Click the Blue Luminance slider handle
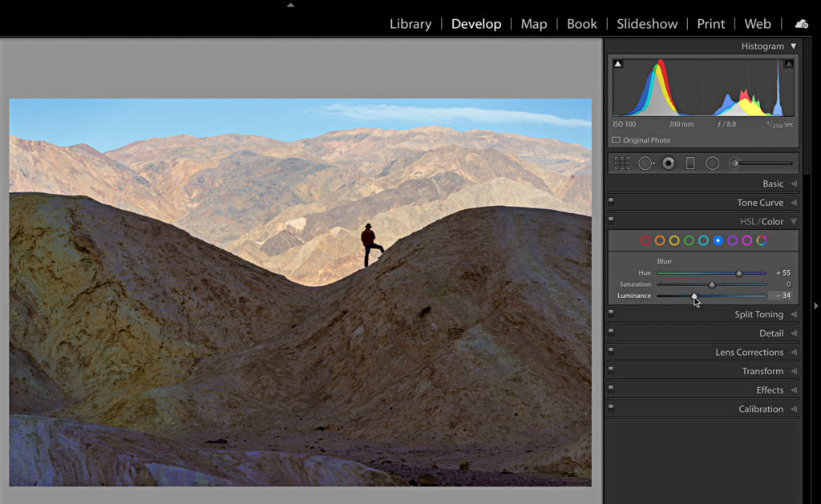This screenshot has width=821, height=504. 694,296
